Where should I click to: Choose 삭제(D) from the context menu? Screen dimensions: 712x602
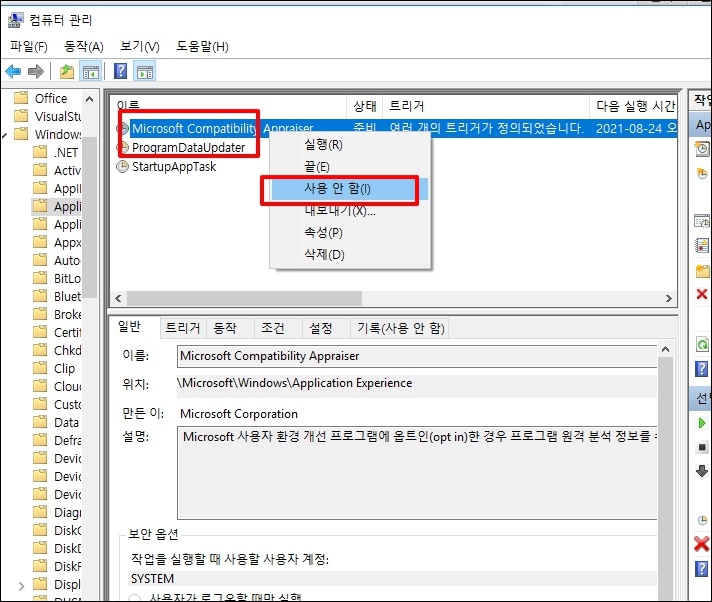point(350,254)
